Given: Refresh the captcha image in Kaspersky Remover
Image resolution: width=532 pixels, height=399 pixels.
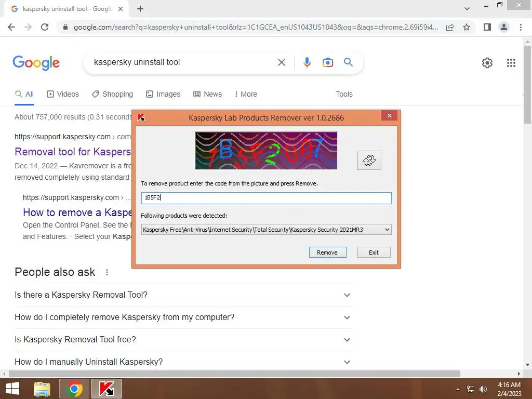Looking at the screenshot, I should point(369,160).
